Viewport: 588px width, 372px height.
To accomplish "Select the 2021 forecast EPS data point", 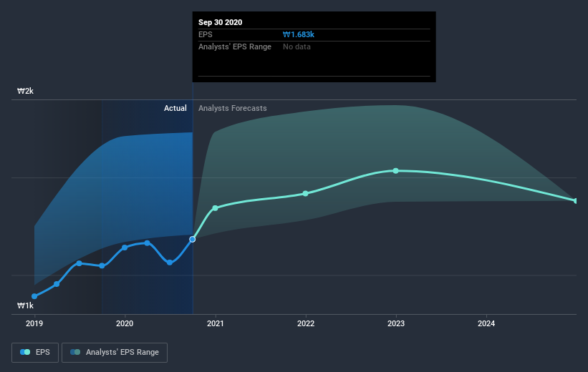I will 216,208.
